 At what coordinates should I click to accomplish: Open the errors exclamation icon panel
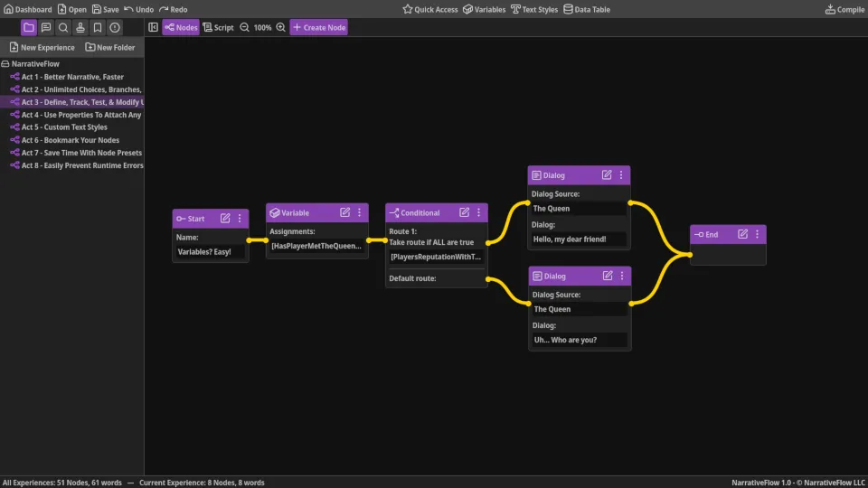coord(115,28)
